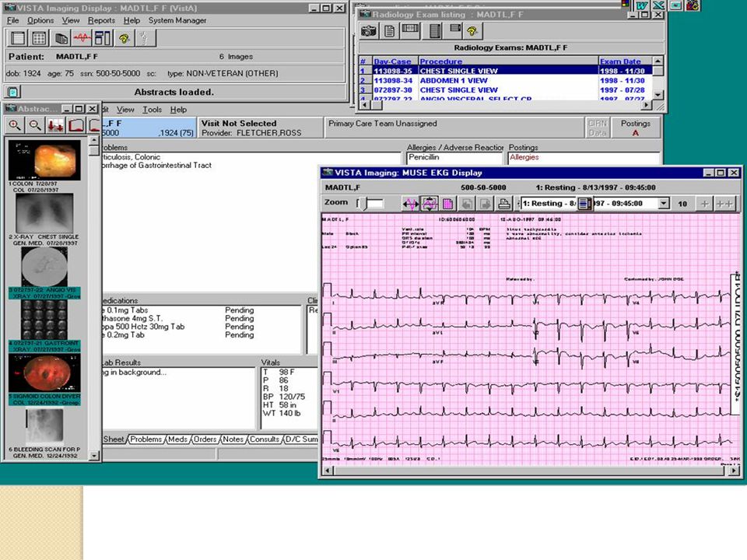Click the double plus button in EKG toolbar
Screen dimensions: 747x560
(724, 204)
